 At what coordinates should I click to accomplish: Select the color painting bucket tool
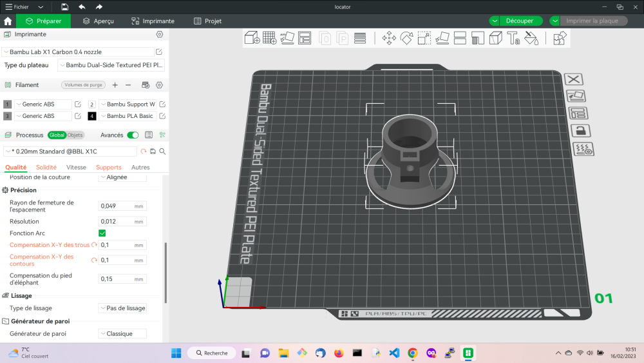coord(531,38)
